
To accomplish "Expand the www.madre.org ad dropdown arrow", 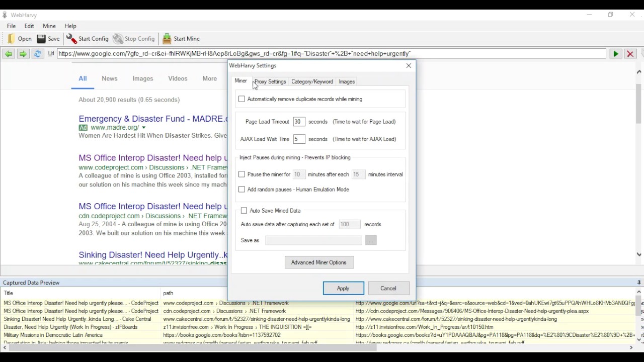I will pos(143,128).
